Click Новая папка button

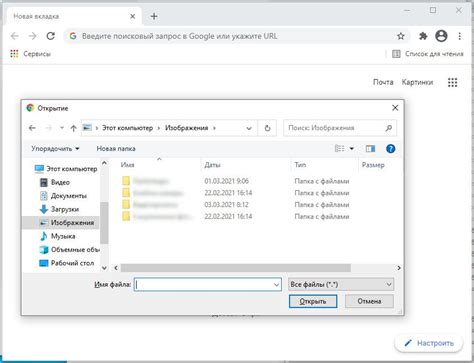click(116, 149)
